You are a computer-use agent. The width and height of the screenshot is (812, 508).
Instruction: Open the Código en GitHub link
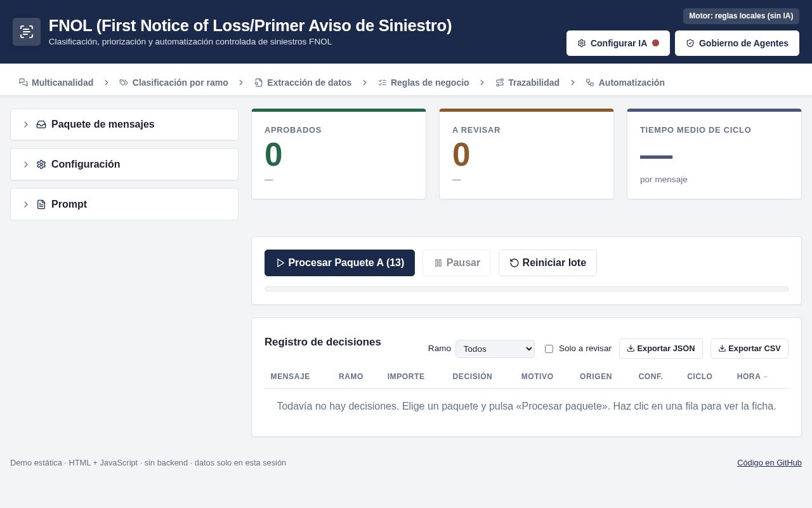point(769,463)
